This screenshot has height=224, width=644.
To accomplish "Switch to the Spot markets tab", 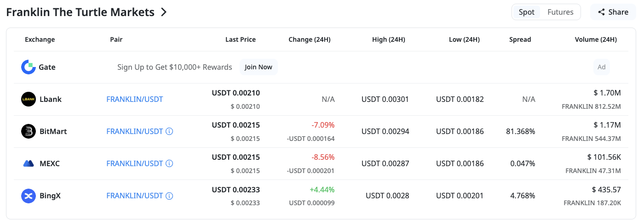I will pos(527,12).
